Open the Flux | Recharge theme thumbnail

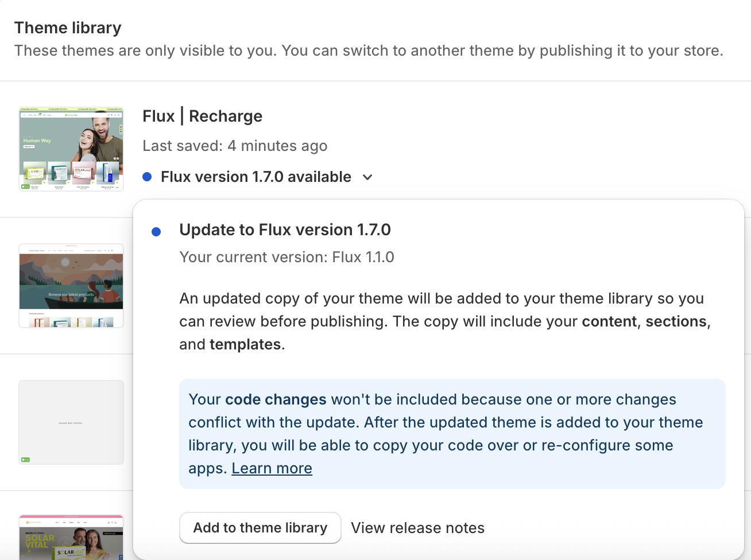point(71,149)
